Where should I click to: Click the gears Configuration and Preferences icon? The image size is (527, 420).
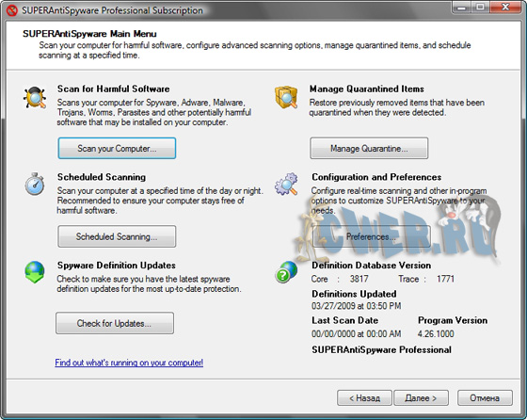(x=286, y=184)
